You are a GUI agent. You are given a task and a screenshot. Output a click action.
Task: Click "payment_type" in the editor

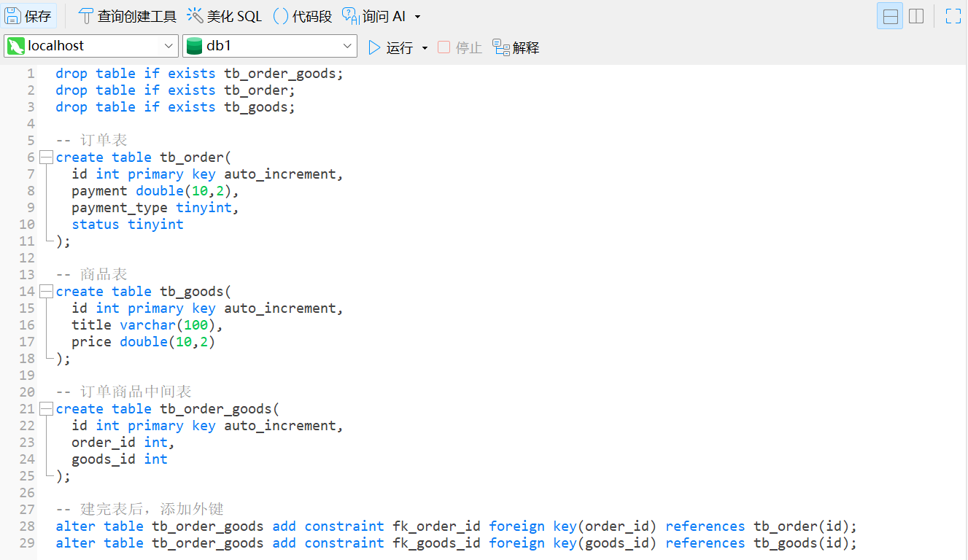pos(120,208)
